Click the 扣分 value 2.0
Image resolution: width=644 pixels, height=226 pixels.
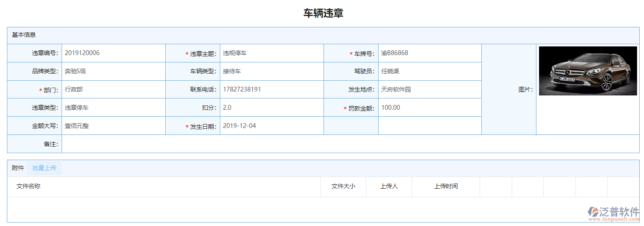point(227,108)
